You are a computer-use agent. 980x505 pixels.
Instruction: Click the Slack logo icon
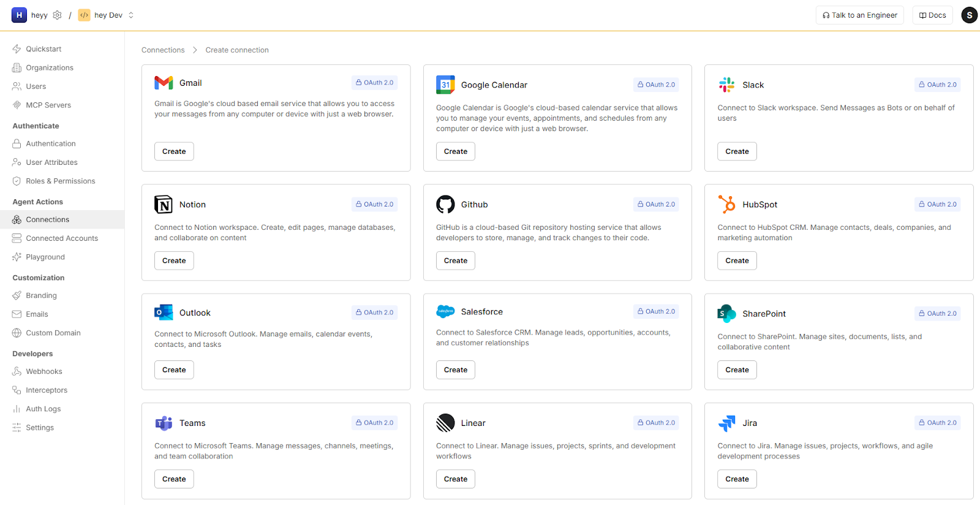tap(727, 85)
